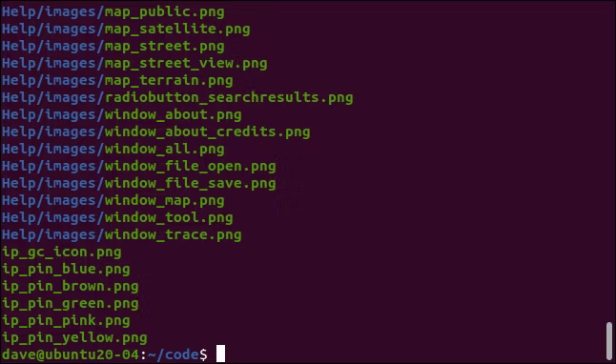The image size is (616, 364).
Task: Click the map_public.png file line
Action: [113, 12]
